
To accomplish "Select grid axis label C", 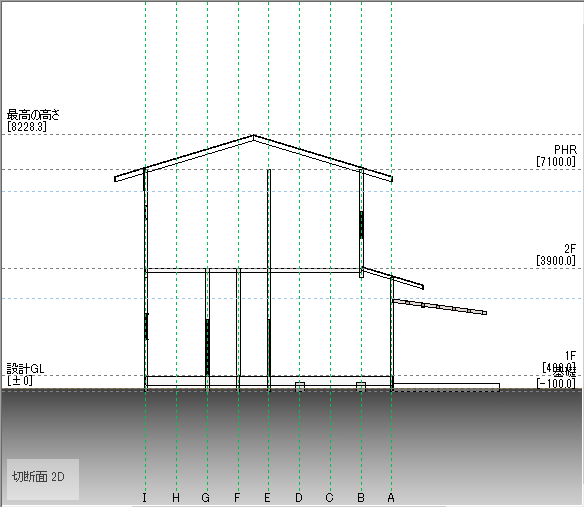I will pyautogui.click(x=329, y=498).
